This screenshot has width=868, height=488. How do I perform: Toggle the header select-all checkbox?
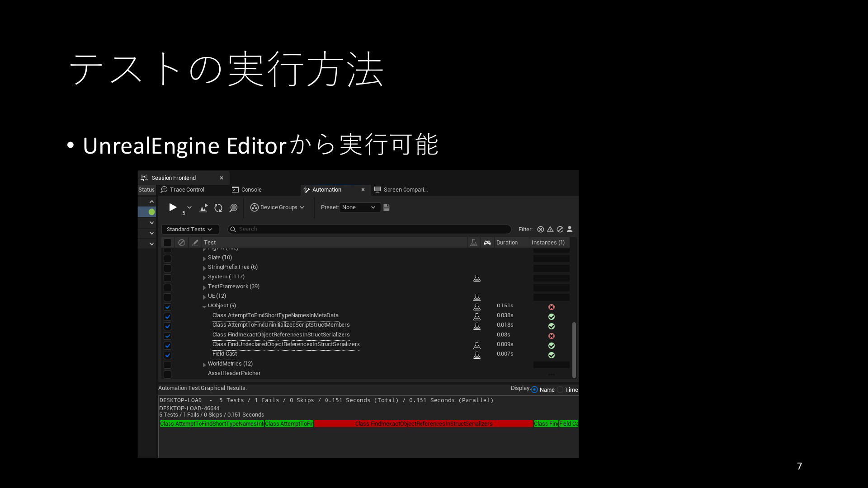167,243
